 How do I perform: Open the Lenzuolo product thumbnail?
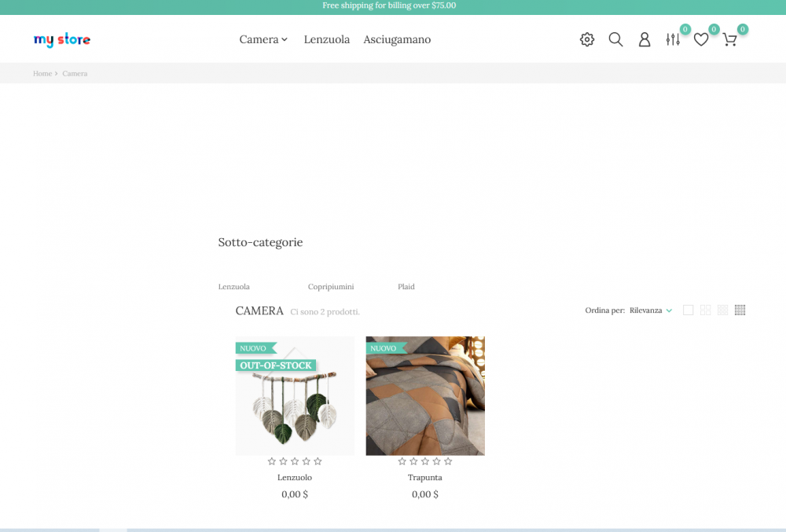(295, 396)
